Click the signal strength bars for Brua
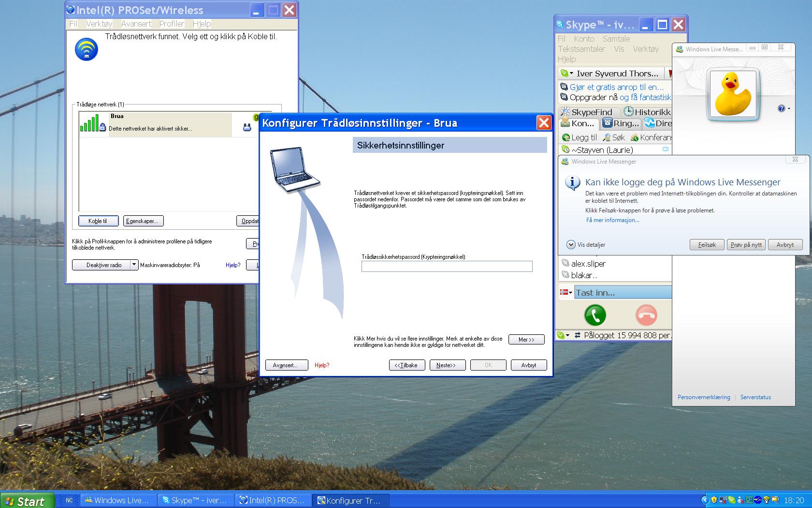812x508 pixels. [x=89, y=122]
